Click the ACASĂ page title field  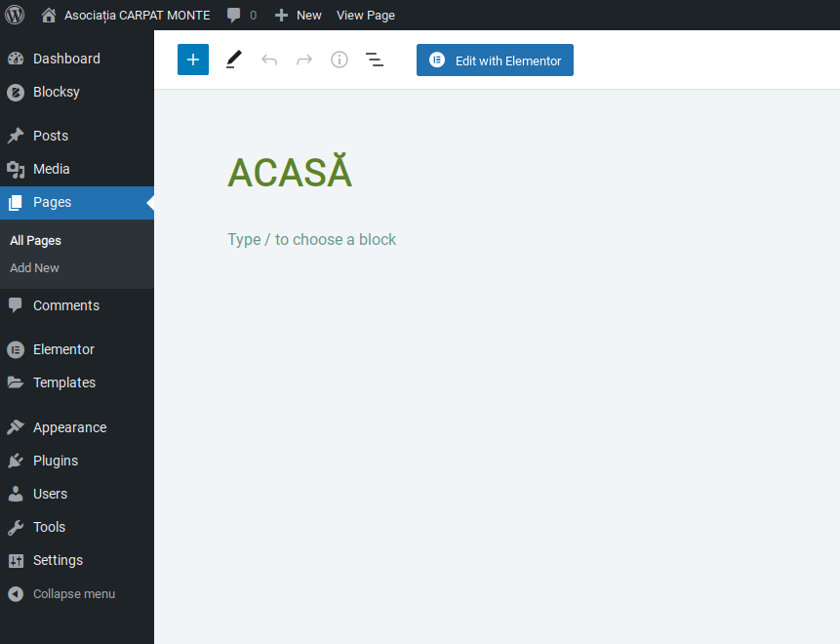coord(290,172)
